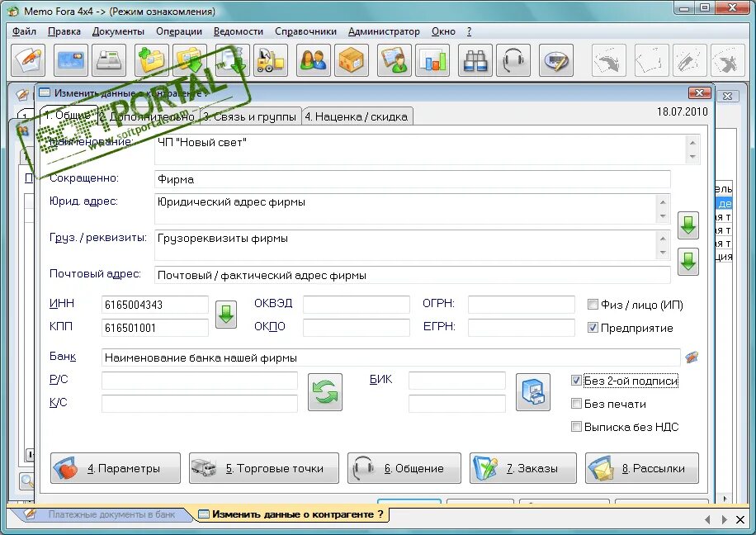The width and height of the screenshot is (756, 535).
Task: Click the document with green arrow toolbar icon
Action: click(x=233, y=60)
